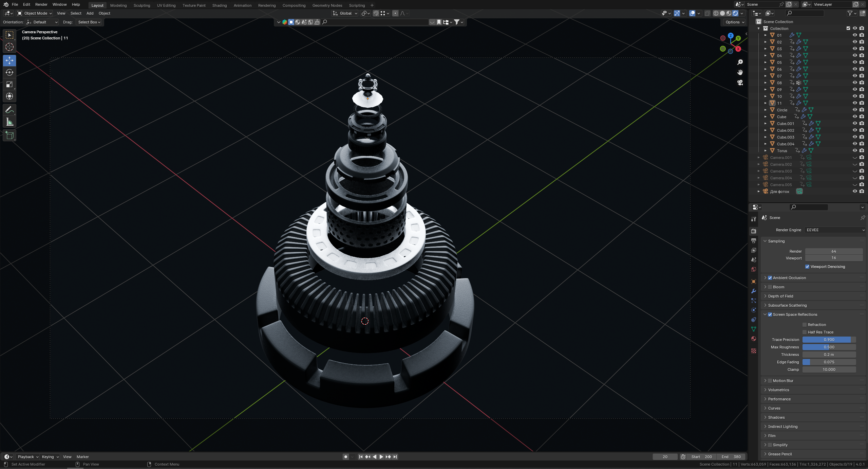Viewport: 868px width, 469px height.
Task: Activate the Annotate tool
Action: click(10, 110)
